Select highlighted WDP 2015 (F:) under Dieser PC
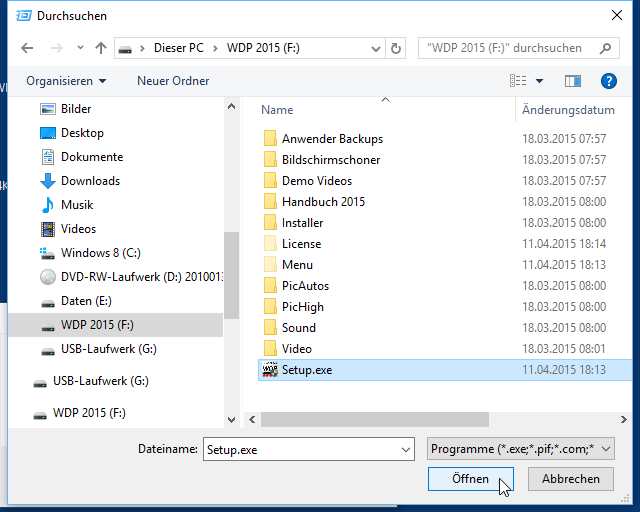Viewport: 640px width, 512px height. pos(116,325)
